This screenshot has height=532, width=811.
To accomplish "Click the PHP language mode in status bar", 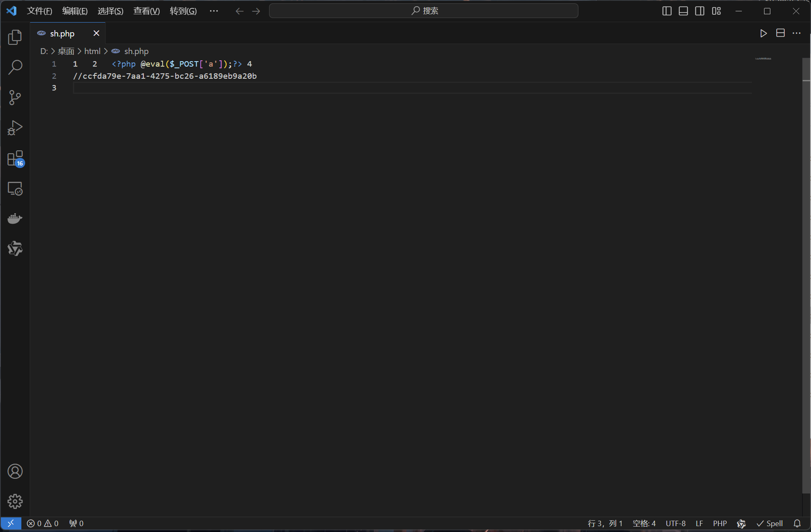I will pos(720,523).
